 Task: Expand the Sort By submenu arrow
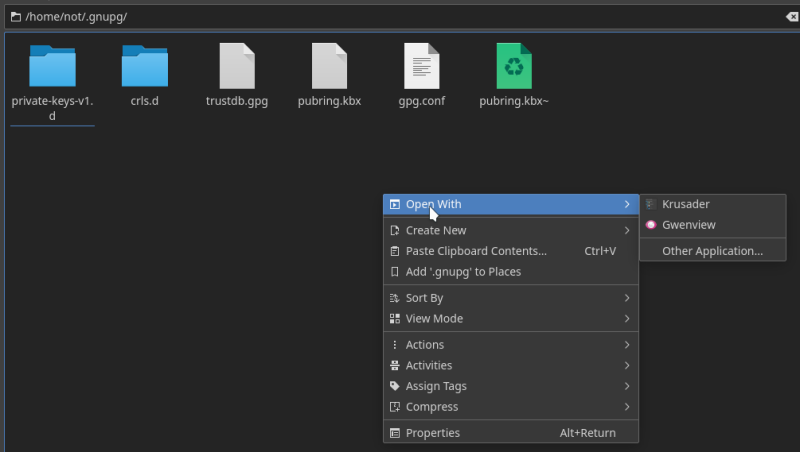627,298
